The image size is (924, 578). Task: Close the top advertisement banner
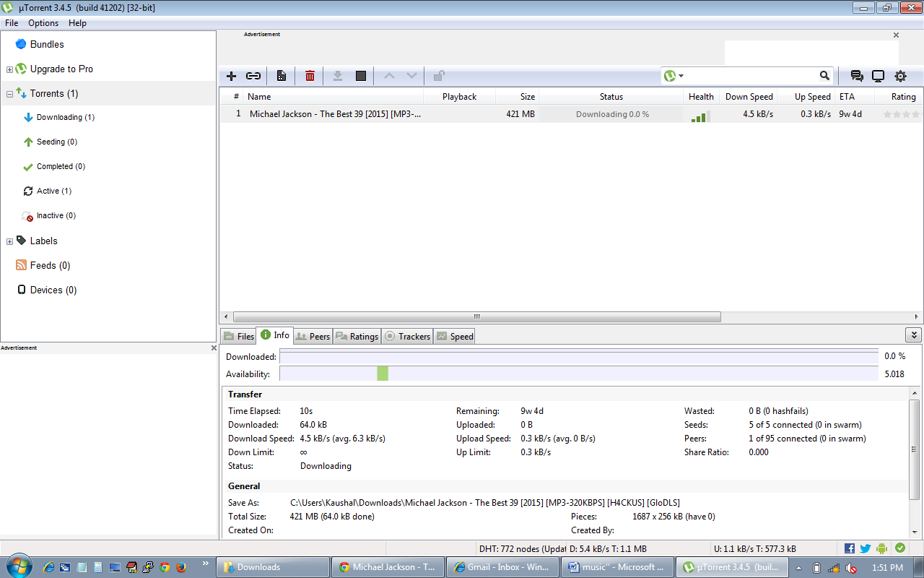tap(897, 35)
